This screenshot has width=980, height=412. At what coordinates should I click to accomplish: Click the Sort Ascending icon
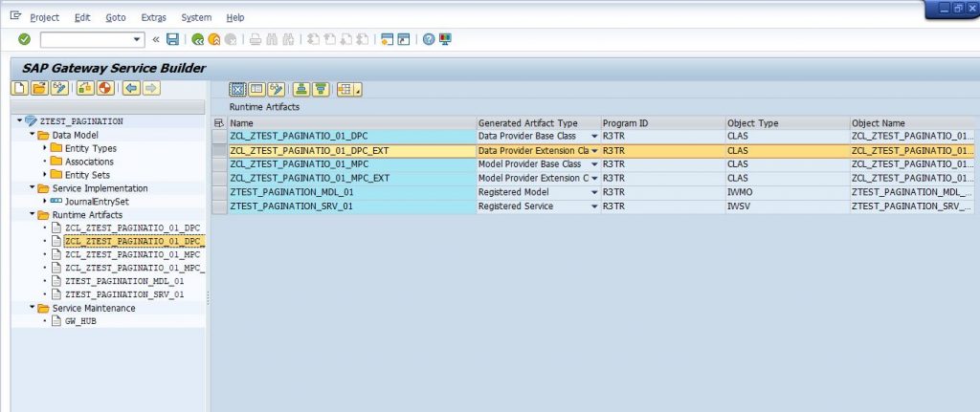point(301,89)
